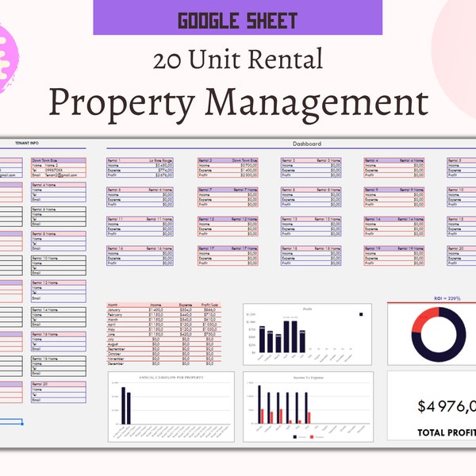Select the Rental 4 card header
476x476 pixels.
click(x=394, y=160)
